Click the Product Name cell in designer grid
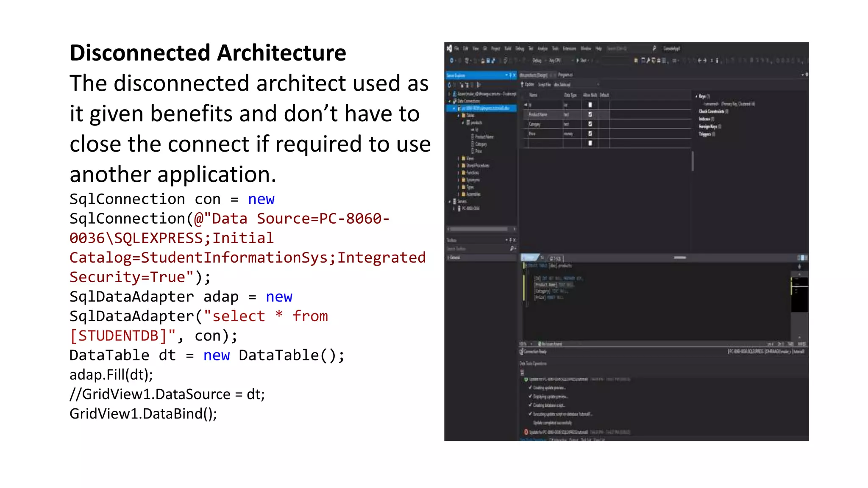Image resolution: width=868 pixels, height=488 pixels. (x=545, y=114)
